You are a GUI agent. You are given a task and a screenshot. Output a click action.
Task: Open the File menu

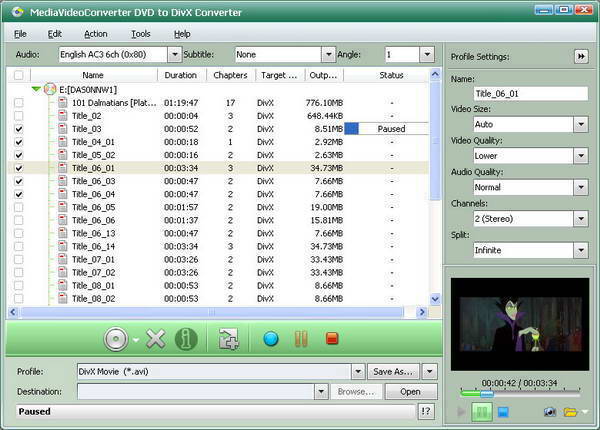(x=20, y=34)
